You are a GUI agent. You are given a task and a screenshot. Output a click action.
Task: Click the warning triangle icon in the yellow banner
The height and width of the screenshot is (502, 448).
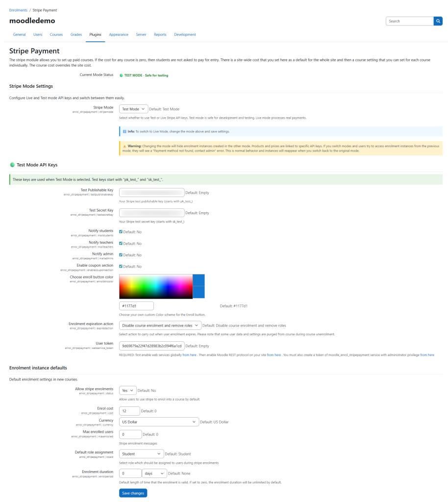pyautogui.click(x=124, y=146)
